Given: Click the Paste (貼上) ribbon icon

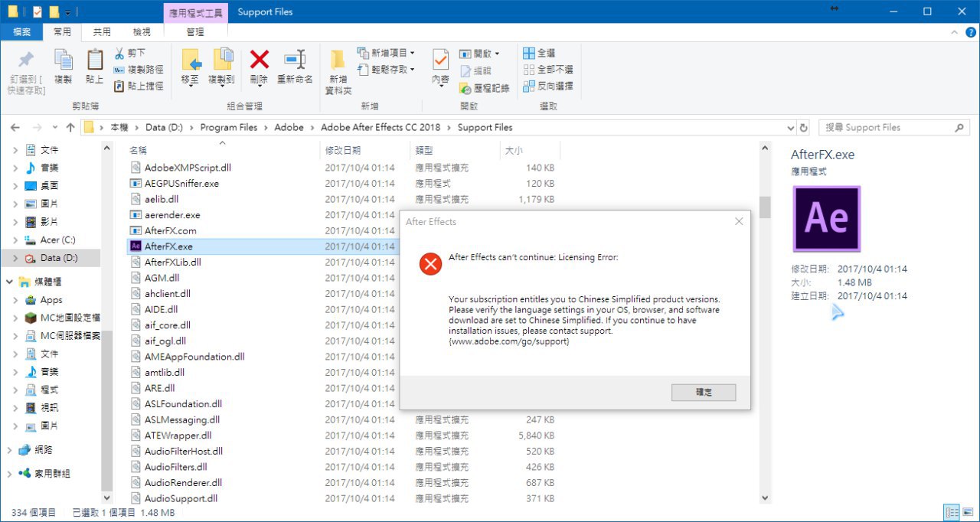Looking at the screenshot, I should pos(95,60).
